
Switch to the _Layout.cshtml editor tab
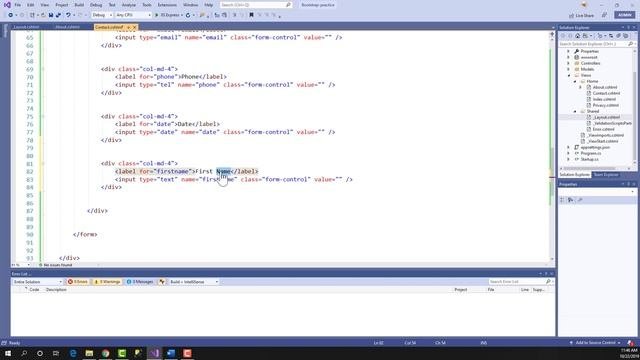click(26, 27)
